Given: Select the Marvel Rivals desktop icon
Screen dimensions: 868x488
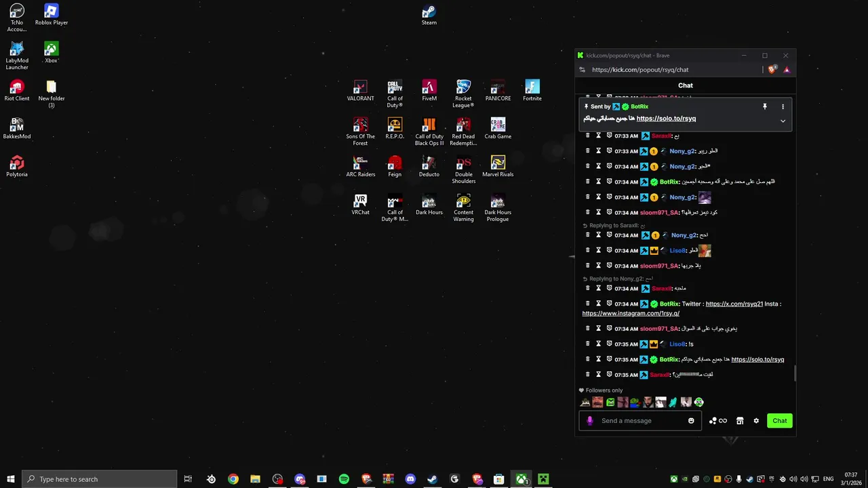Looking at the screenshot, I should pos(498,167).
